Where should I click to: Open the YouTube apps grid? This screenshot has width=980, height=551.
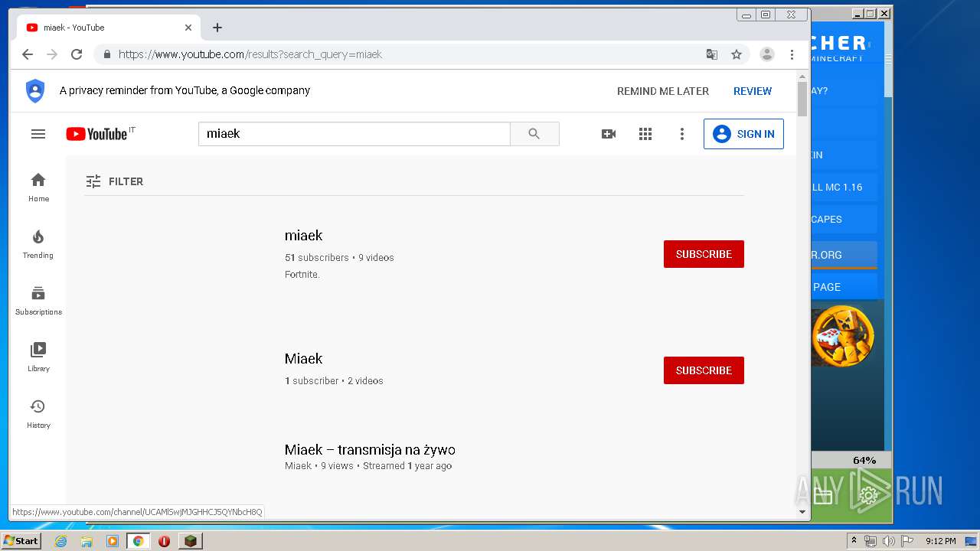(645, 134)
